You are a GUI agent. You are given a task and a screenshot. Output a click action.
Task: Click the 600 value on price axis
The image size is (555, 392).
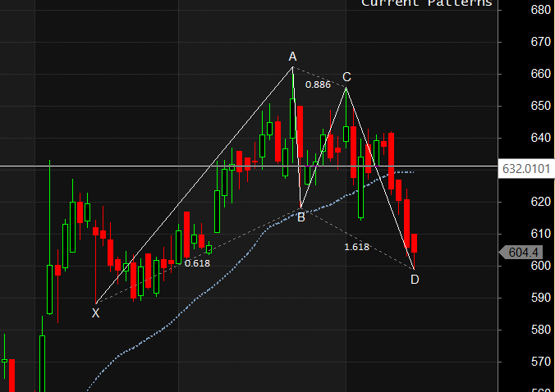(x=541, y=266)
